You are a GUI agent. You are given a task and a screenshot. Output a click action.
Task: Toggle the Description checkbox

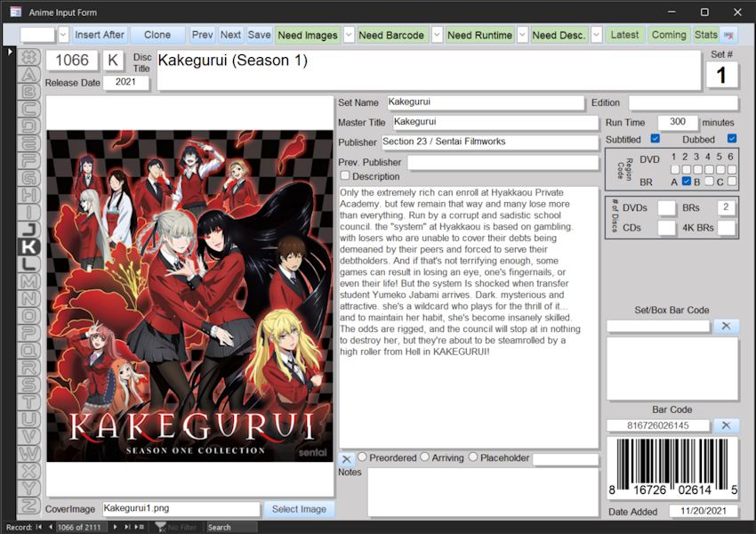coord(345,175)
